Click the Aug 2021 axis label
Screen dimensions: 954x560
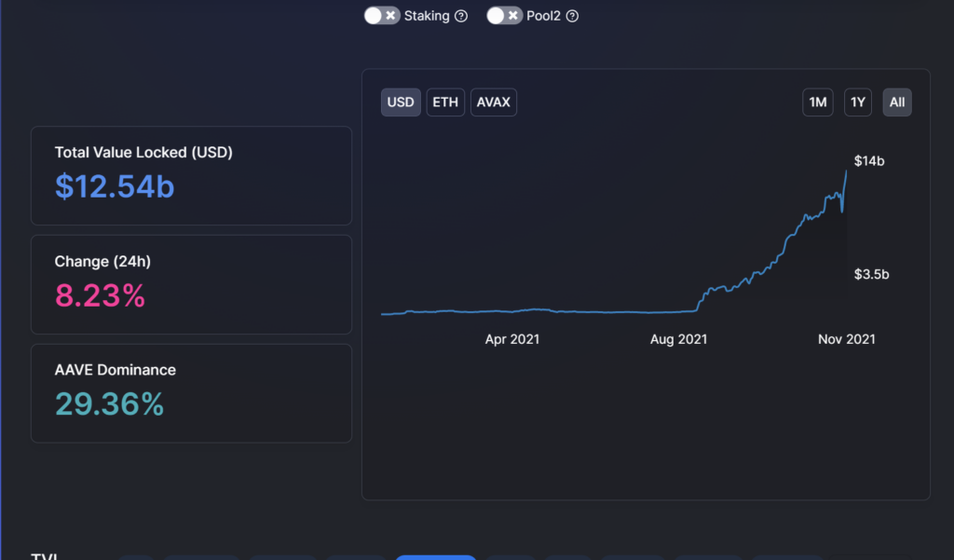click(678, 339)
